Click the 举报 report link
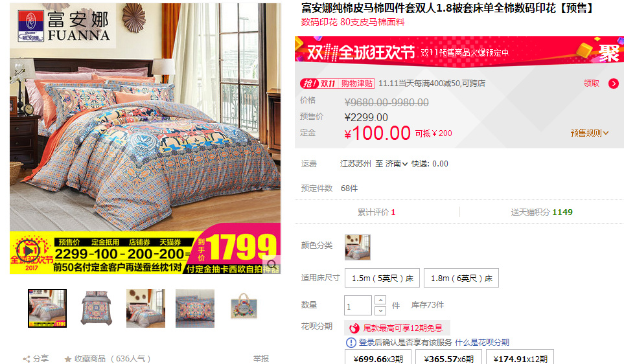 click(261, 358)
